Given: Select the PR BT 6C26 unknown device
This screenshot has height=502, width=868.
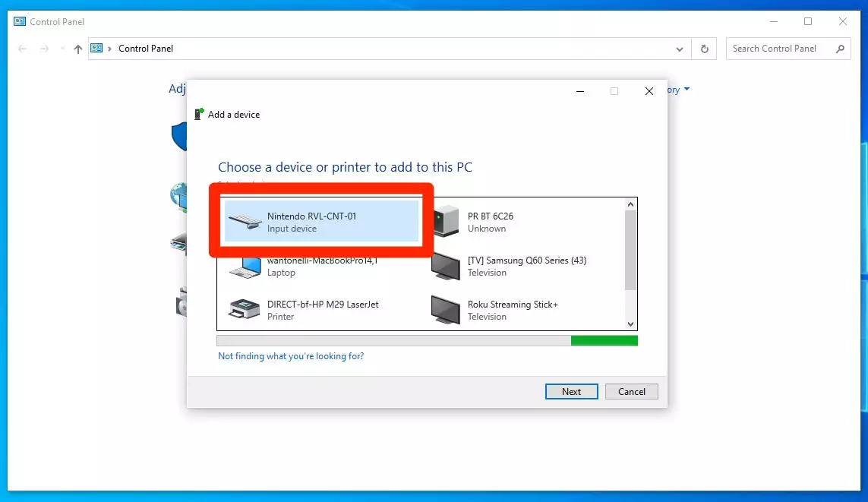Looking at the screenshot, I should click(490, 222).
